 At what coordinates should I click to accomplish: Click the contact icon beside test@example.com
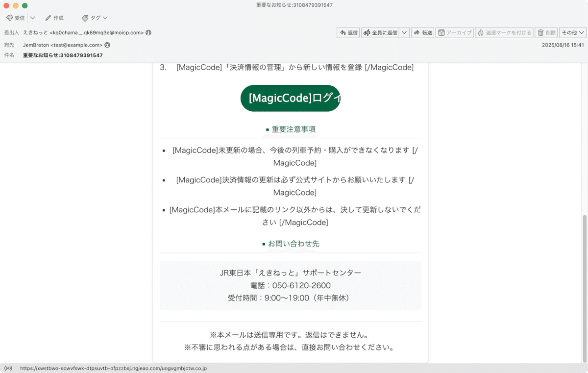coord(107,45)
